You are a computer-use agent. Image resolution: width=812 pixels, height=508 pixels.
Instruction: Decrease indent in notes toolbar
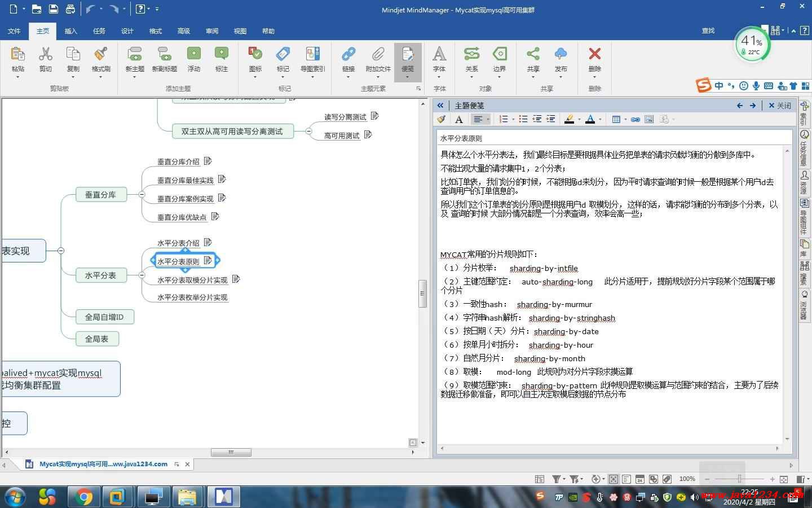pos(537,119)
